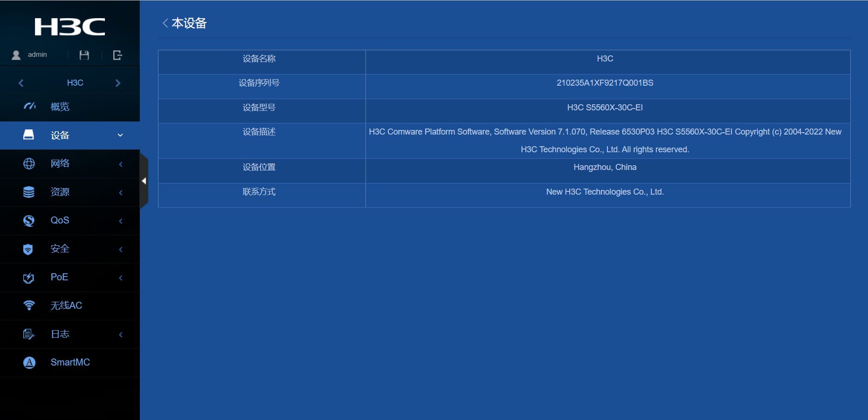The width and height of the screenshot is (868, 420).
Task: Click the 安全 shield icon
Action: (28, 249)
